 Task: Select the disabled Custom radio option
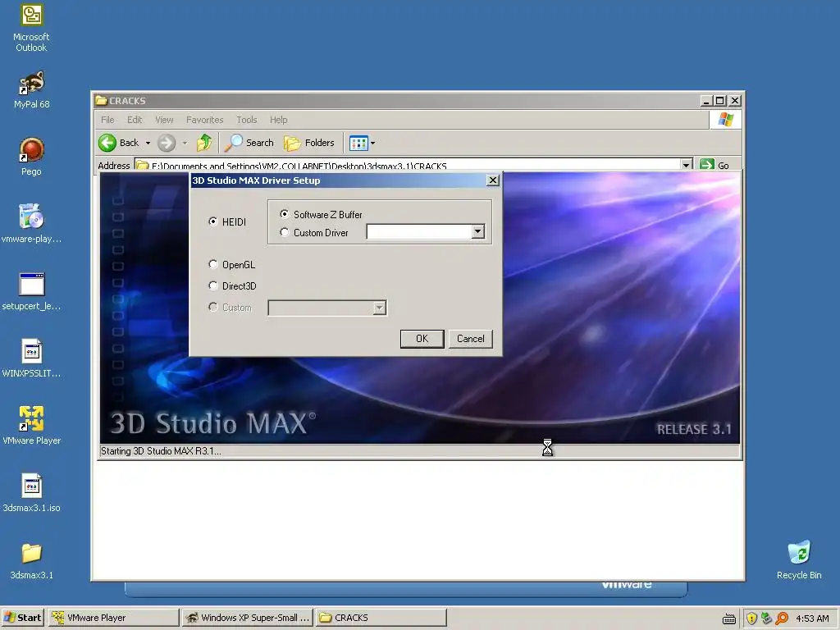pyautogui.click(x=213, y=307)
